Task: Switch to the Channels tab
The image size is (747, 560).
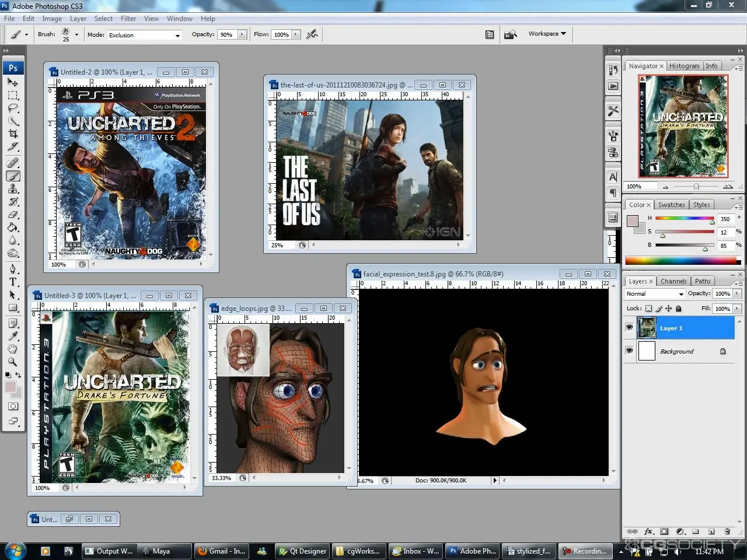Action: click(673, 281)
